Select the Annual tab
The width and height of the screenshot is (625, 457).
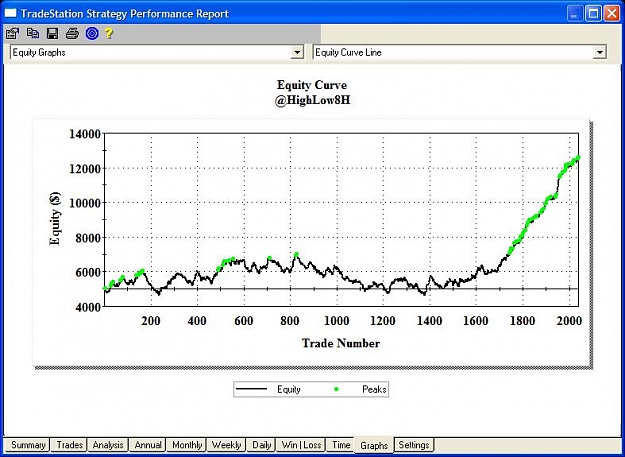[x=147, y=445]
